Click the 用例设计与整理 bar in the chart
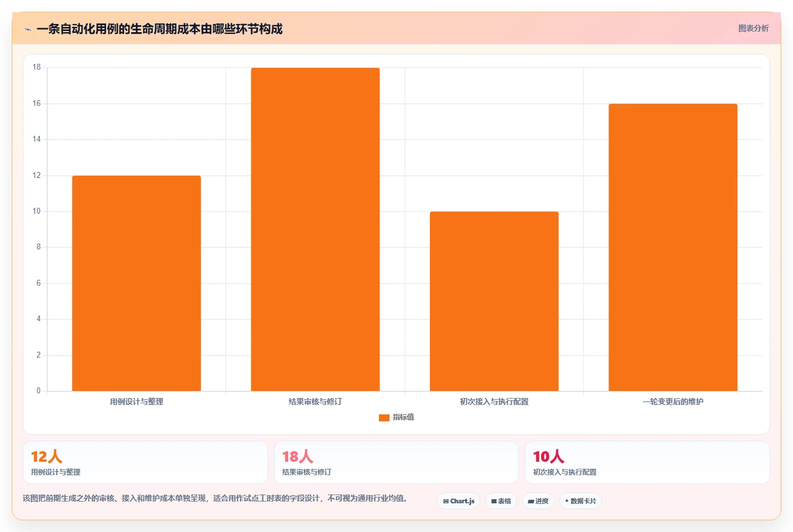 pyautogui.click(x=136, y=283)
